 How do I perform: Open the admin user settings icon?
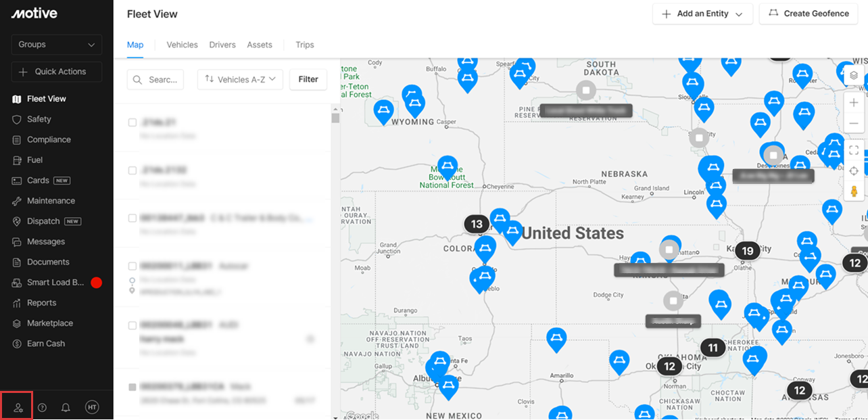tap(18, 407)
